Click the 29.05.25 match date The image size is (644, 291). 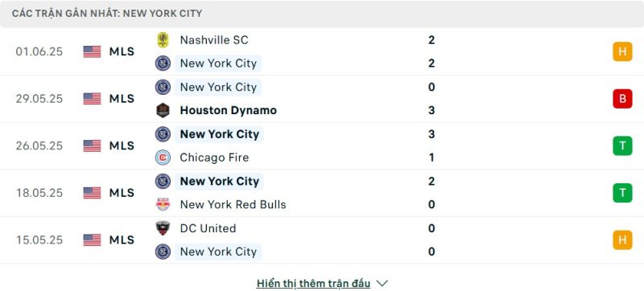click(39, 99)
